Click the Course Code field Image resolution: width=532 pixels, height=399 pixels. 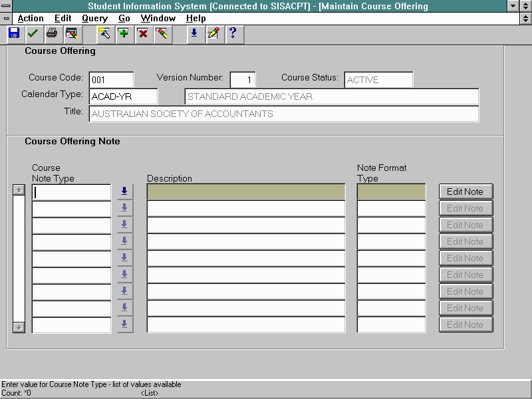tap(111, 80)
